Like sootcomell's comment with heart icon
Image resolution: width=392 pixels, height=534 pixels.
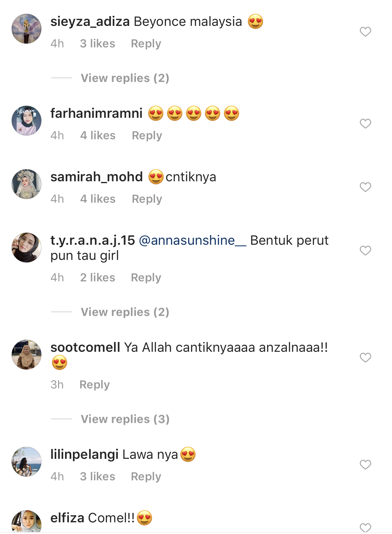[365, 357]
